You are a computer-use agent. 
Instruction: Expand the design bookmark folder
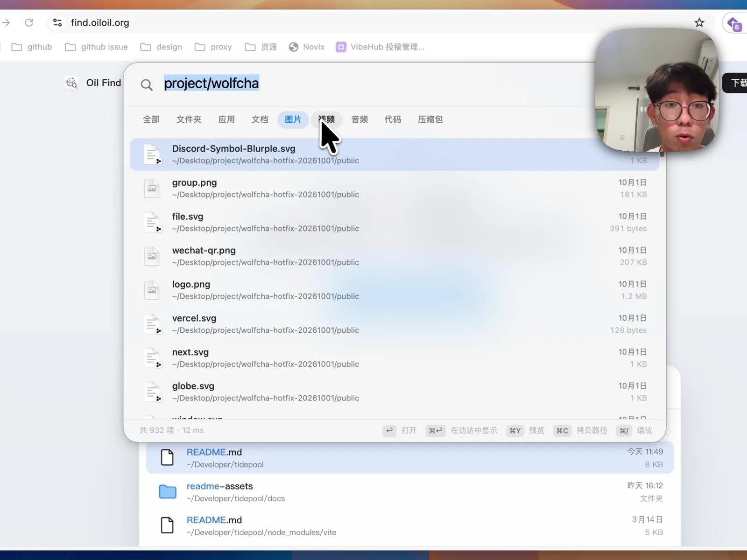[161, 47]
